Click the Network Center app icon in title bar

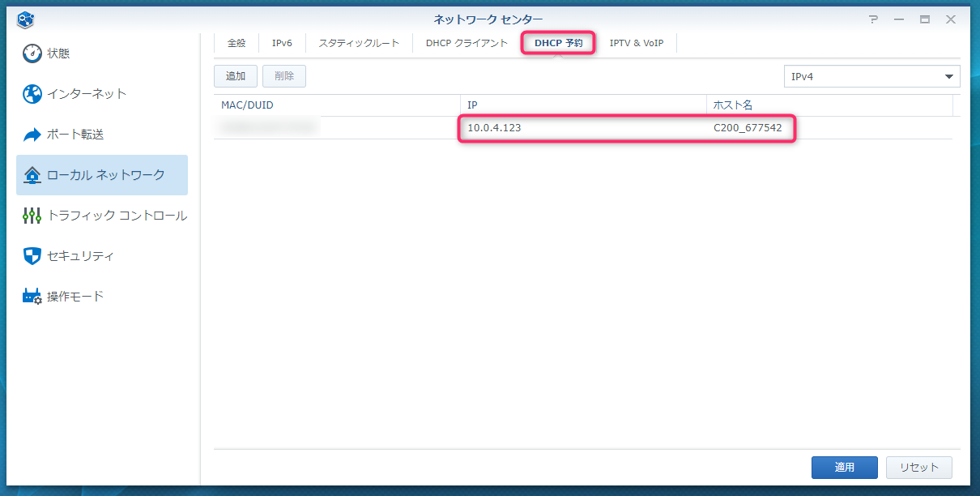[25, 19]
